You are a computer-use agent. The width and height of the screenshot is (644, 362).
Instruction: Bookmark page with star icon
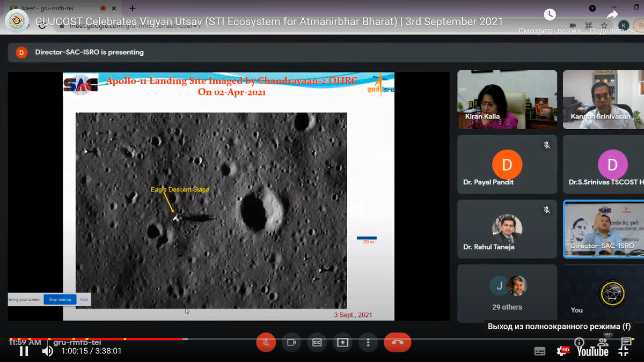pyautogui.click(x=604, y=25)
